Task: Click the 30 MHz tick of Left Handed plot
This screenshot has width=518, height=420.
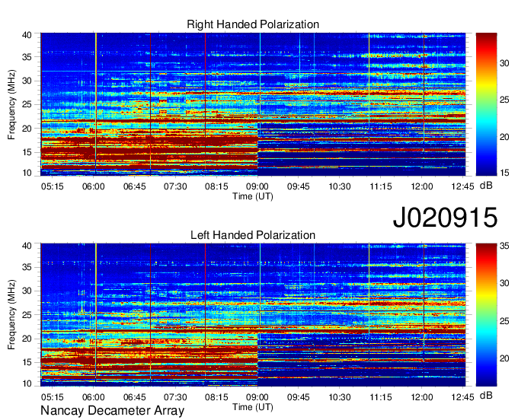Action: pyautogui.click(x=27, y=291)
